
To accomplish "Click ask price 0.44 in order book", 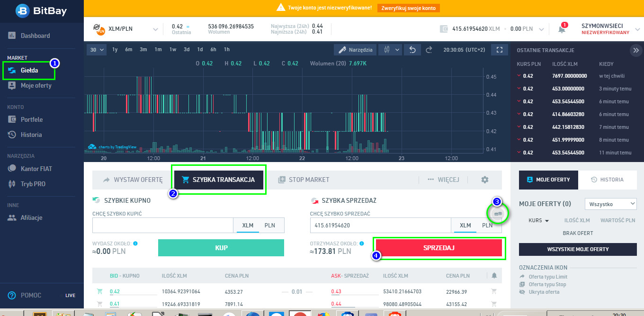I will (x=336, y=304).
